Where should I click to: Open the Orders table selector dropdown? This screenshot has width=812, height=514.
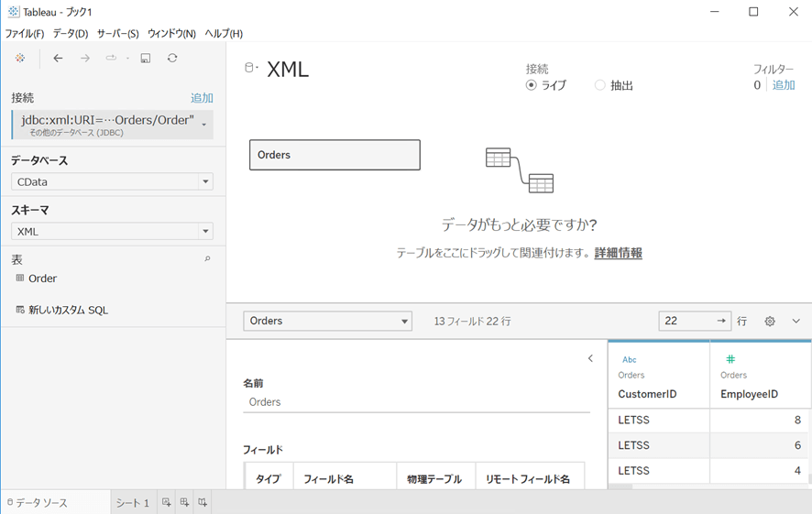point(327,321)
